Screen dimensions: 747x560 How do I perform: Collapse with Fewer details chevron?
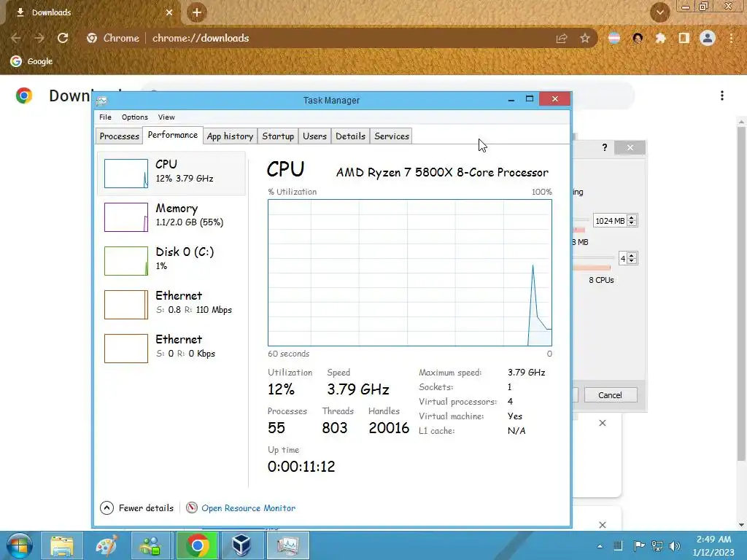(x=107, y=508)
